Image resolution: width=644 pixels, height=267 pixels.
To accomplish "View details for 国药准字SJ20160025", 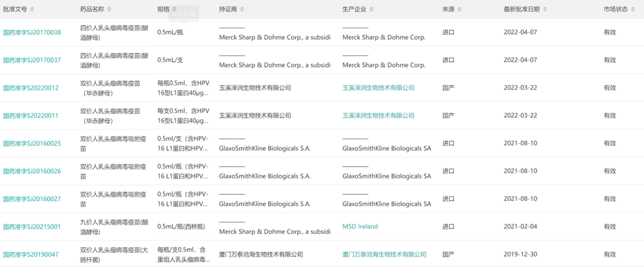I will 32,144.
